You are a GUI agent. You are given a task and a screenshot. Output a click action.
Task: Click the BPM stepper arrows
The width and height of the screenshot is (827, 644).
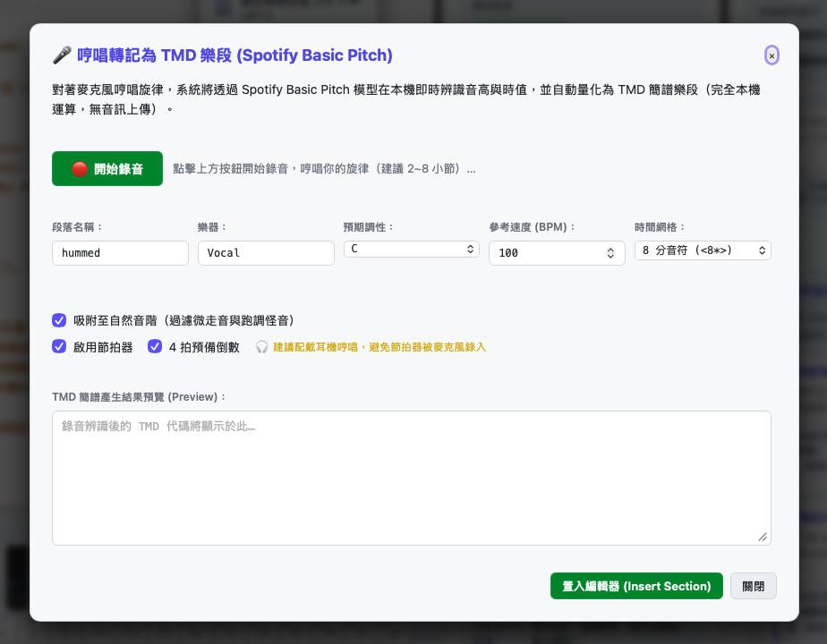pyautogui.click(x=610, y=253)
